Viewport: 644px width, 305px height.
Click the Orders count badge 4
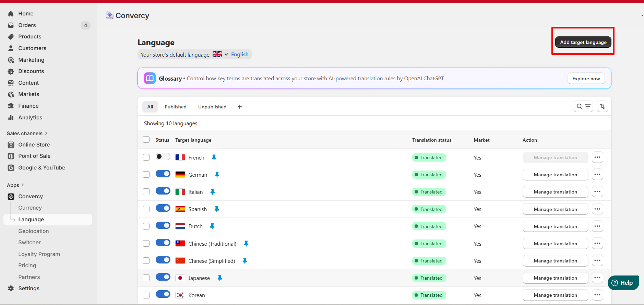[x=85, y=25]
